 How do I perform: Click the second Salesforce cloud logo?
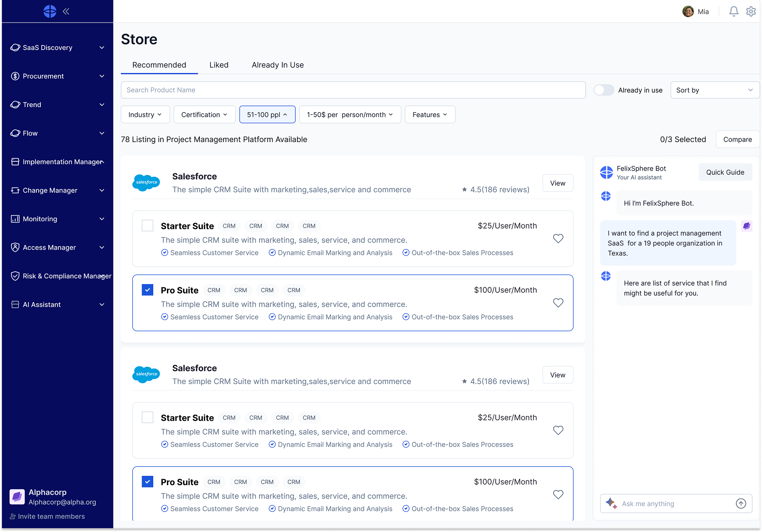point(146,375)
